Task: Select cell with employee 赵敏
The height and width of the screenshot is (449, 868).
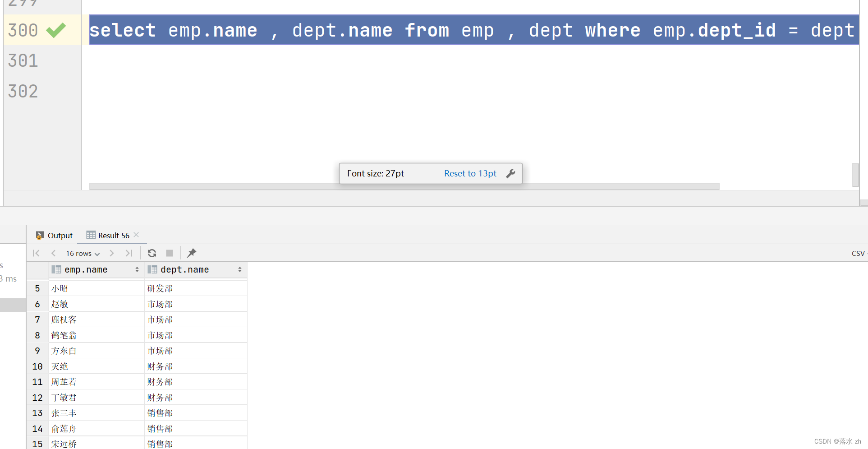Action: click(96, 304)
